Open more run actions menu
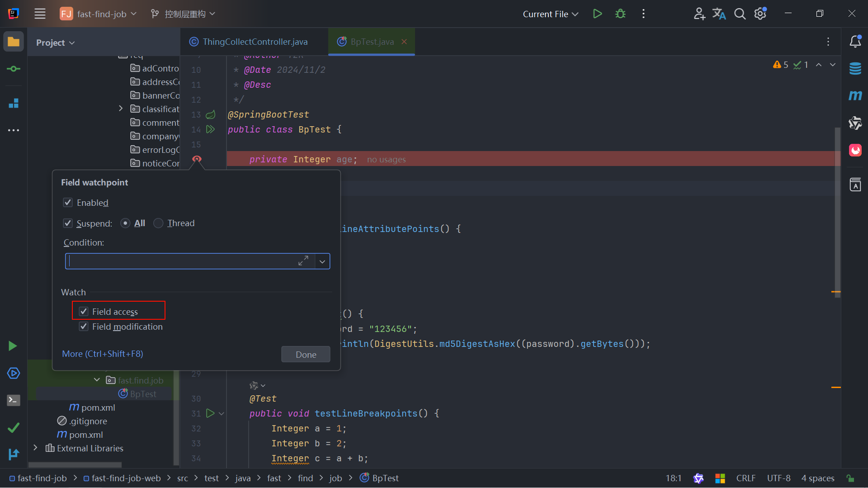 click(x=643, y=14)
